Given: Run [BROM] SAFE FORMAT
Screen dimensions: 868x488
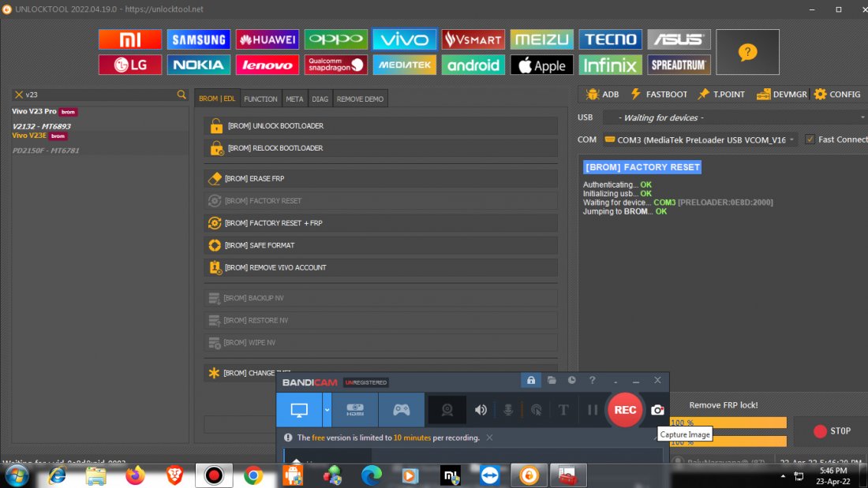Looking at the screenshot, I should 381,244.
